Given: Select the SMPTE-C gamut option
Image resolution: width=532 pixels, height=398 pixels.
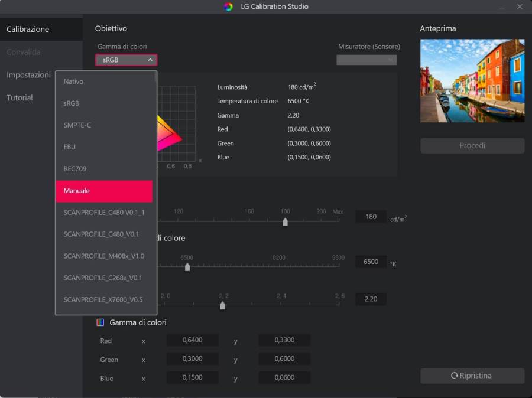Looking at the screenshot, I should click(104, 125).
